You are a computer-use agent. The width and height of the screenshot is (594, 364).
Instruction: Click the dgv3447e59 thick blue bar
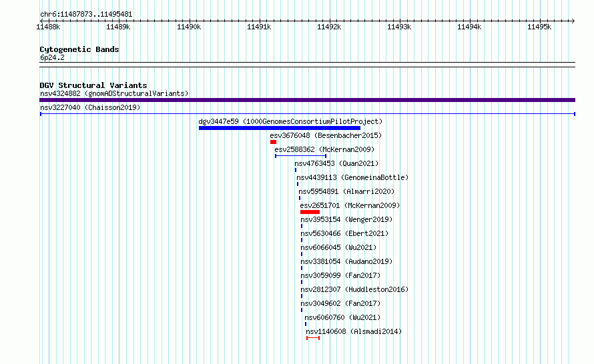pos(280,128)
